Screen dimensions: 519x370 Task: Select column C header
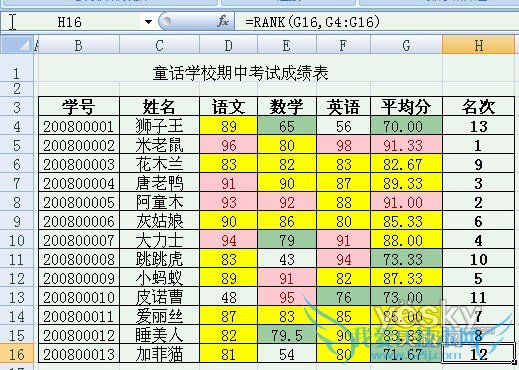coord(159,45)
